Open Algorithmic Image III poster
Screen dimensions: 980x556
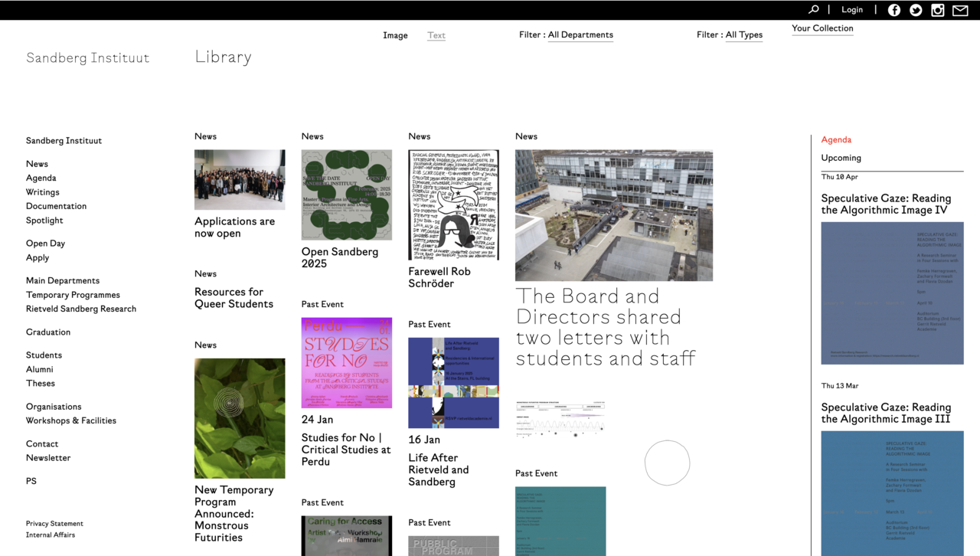click(893, 494)
